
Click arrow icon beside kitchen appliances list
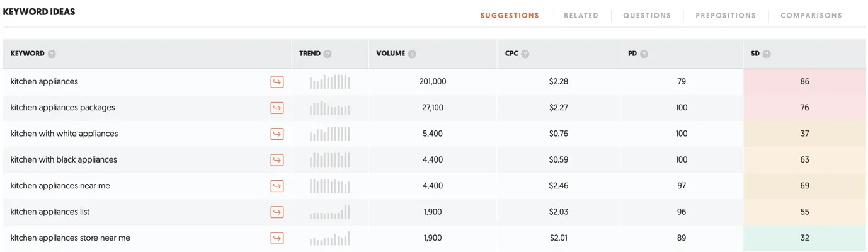coord(277,212)
